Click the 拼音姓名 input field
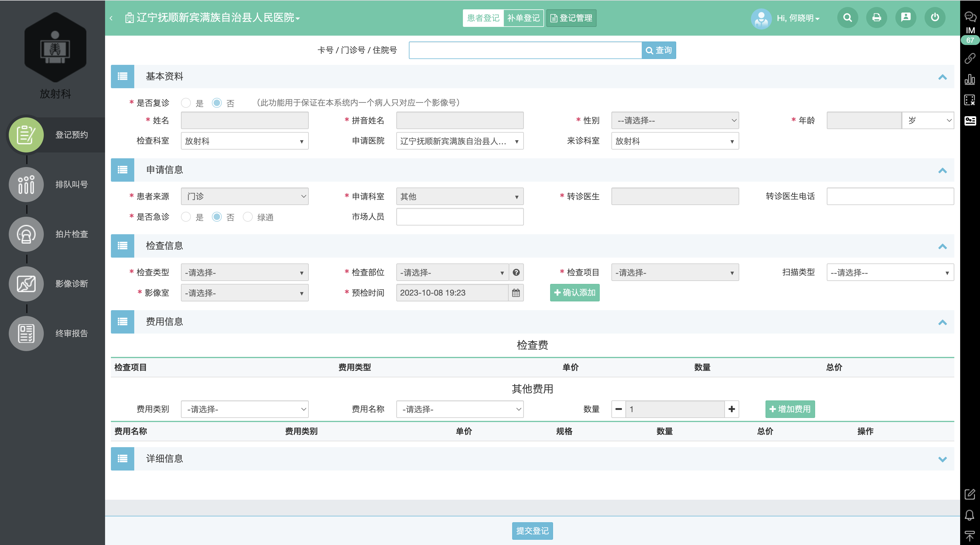 pyautogui.click(x=460, y=120)
